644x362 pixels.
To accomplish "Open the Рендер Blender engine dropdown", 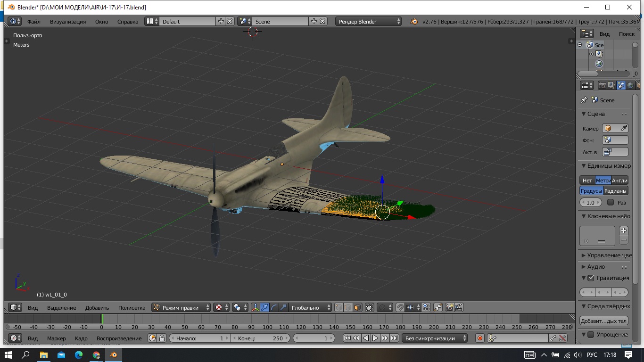I will [x=369, y=21].
